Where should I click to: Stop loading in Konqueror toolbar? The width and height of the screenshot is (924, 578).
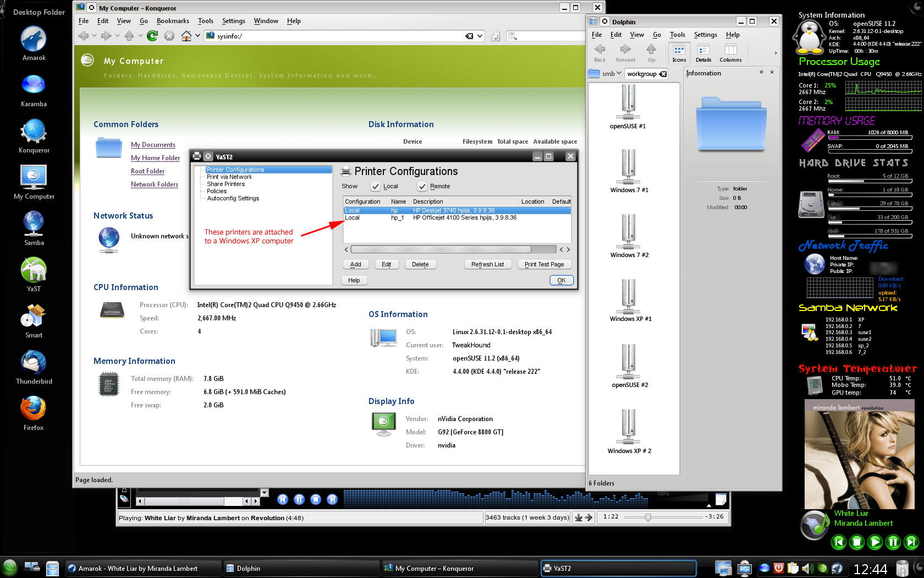point(169,36)
